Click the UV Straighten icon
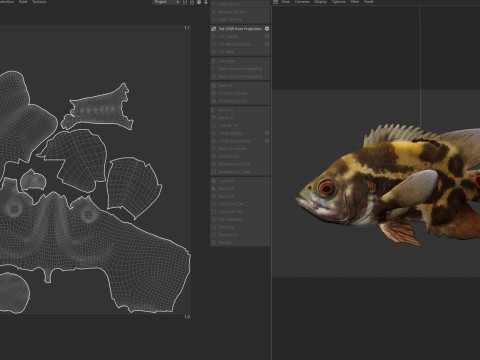The image size is (480, 360). tap(214, 133)
